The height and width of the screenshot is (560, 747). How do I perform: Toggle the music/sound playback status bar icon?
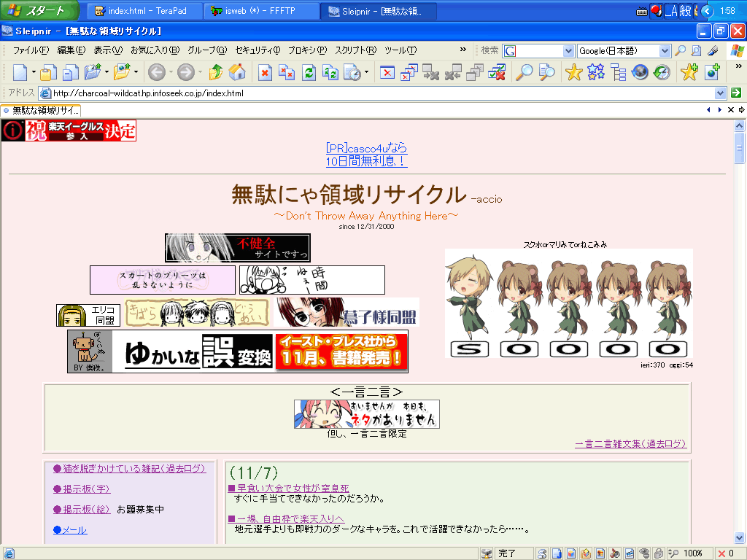pos(614,553)
